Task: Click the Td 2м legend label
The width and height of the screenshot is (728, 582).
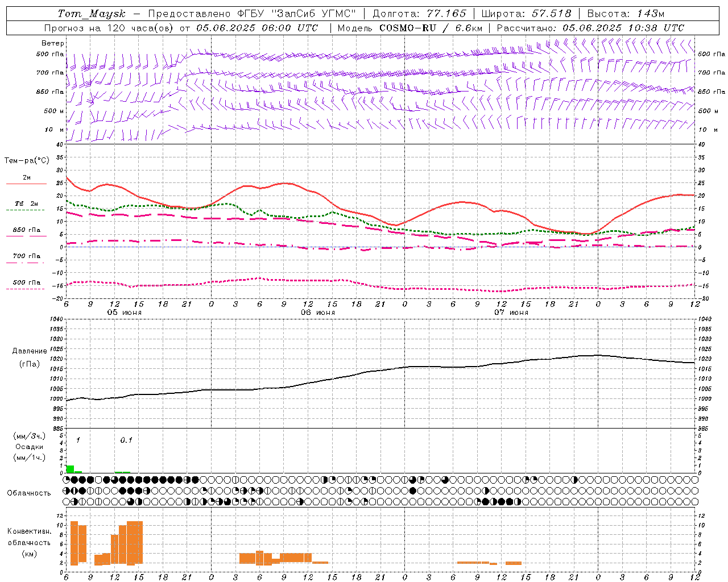Action: pos(27,203)
